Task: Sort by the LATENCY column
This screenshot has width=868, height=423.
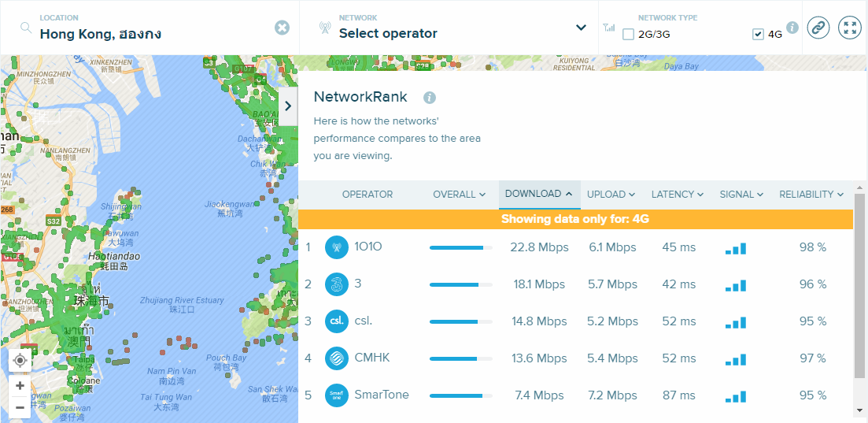Action: (678, 195)
